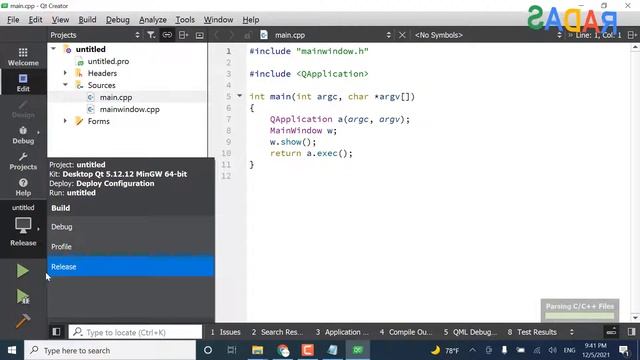Expand the Headers folder
Screen dimensions: 640x360
click(65, 73)
